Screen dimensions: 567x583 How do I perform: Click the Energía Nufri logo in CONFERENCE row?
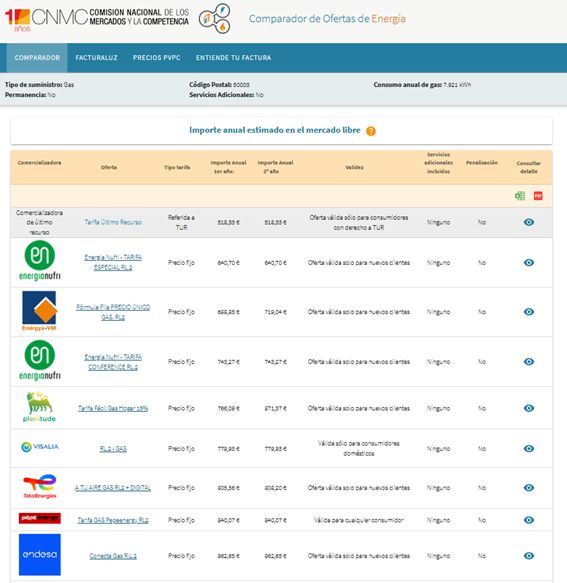(39, 360)
